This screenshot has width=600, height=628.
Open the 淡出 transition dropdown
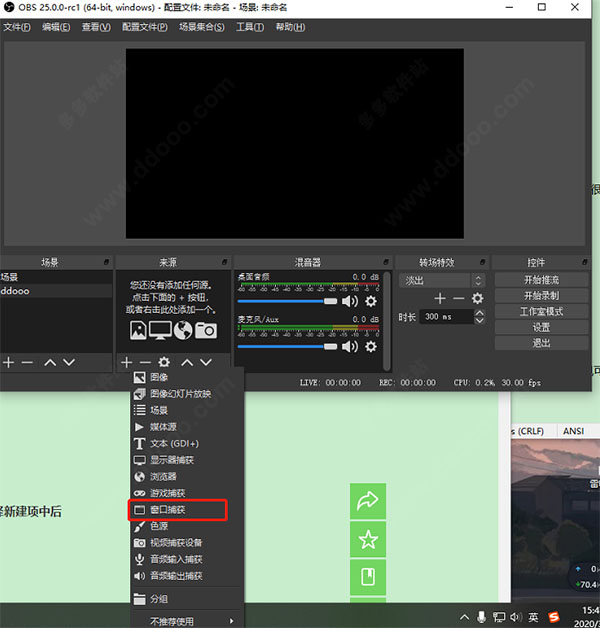[x=441, y=281]
